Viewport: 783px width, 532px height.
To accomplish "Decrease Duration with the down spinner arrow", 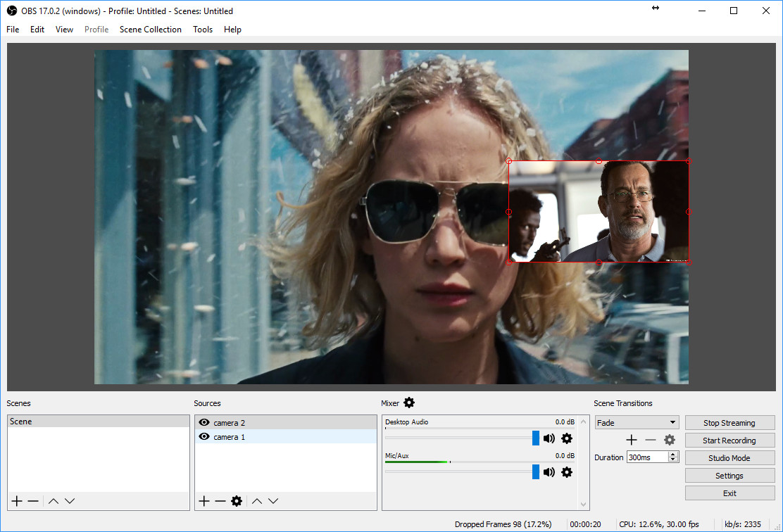I will pyautogui.click(x=673, y=460).
